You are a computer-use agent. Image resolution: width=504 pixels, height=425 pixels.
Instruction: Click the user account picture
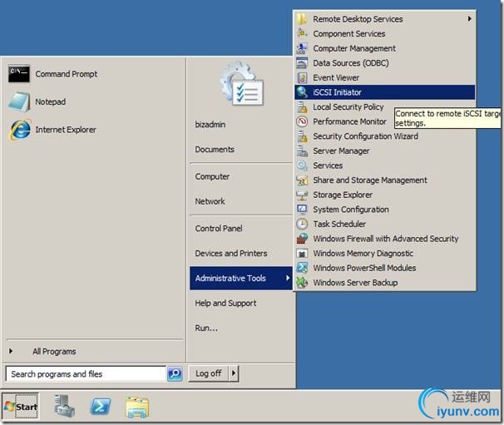point(242,84)
